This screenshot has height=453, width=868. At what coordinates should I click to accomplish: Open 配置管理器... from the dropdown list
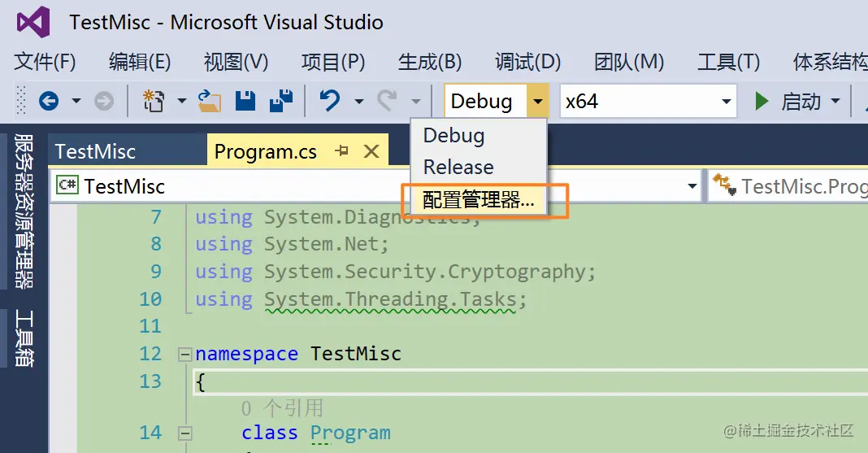(x=478, y=199)
